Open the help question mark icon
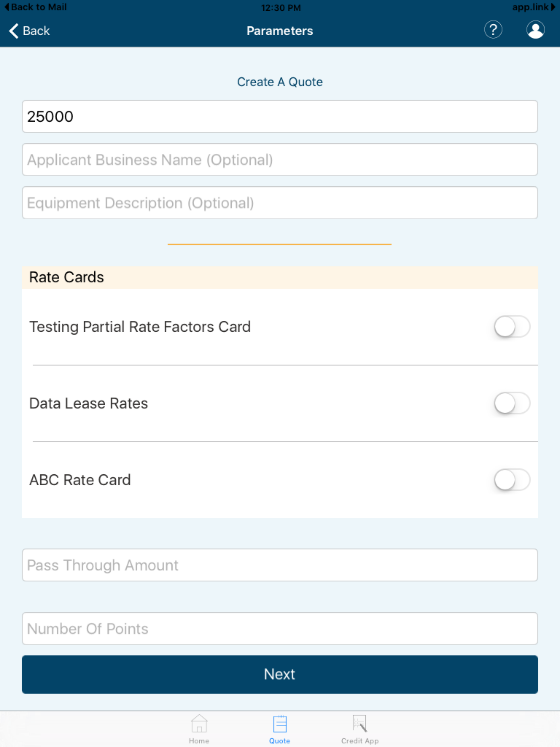Image resolution: width=560 pixels, height=747 pixels. click(x=493, y=30)
